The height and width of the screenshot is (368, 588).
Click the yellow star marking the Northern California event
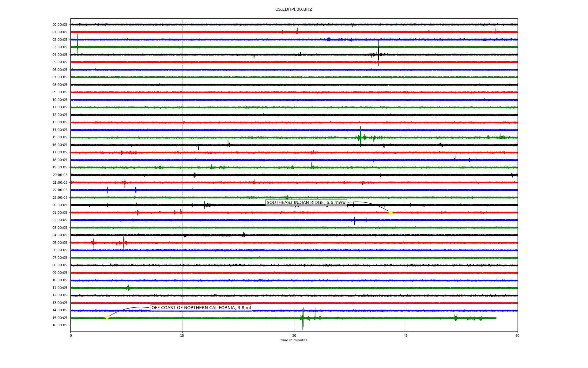[x=107, y=318]
